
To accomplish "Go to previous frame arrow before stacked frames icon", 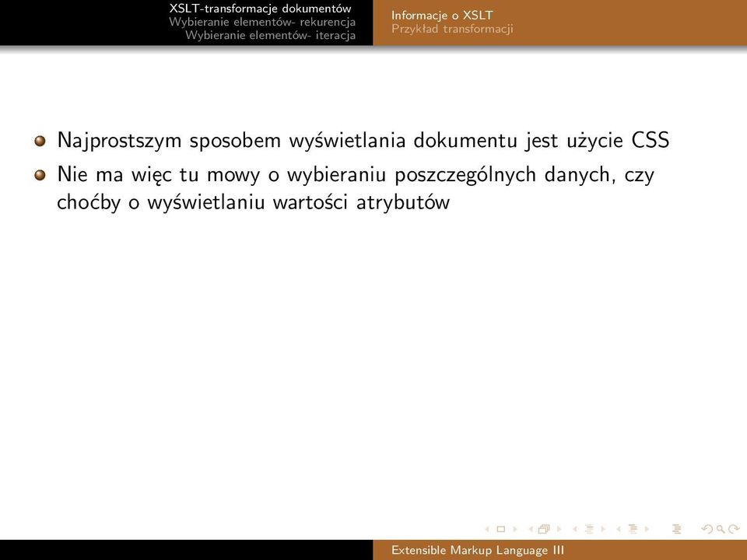I will [531, 529].
